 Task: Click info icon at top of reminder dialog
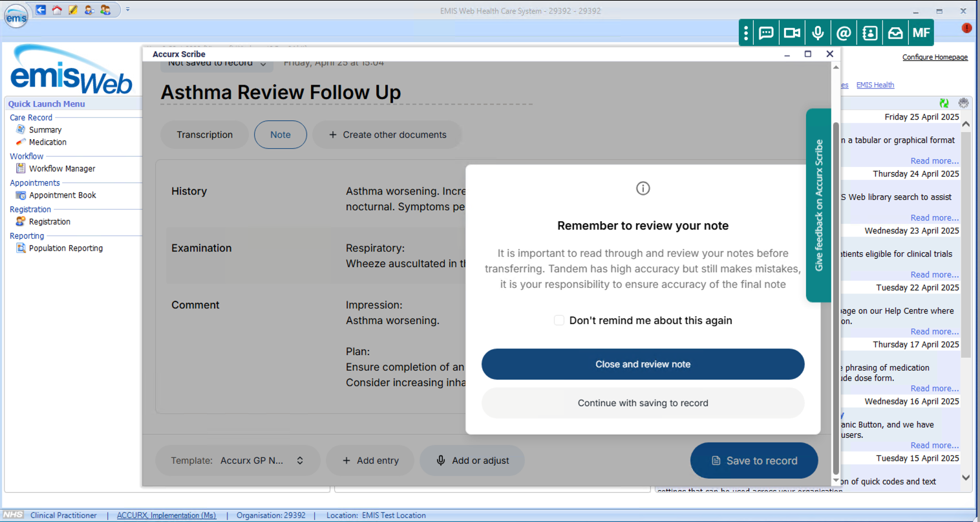coord(643,188)
